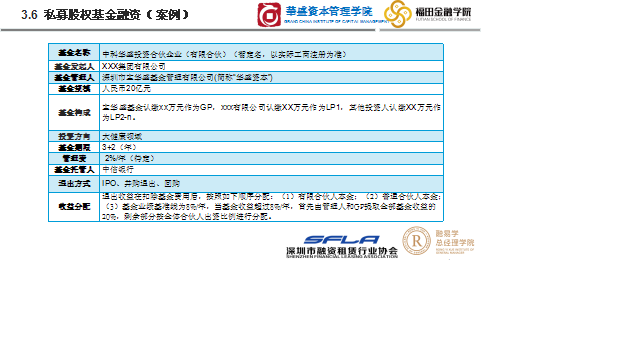
Task: Click the "中信银行" value cell
Action: pyautogui.click(x=271, y=169)
